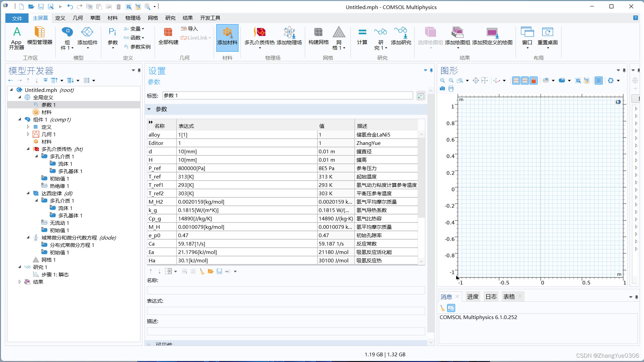644x362 pixels.
Task: Click the 标签 input field
Action: coord(288,96)
